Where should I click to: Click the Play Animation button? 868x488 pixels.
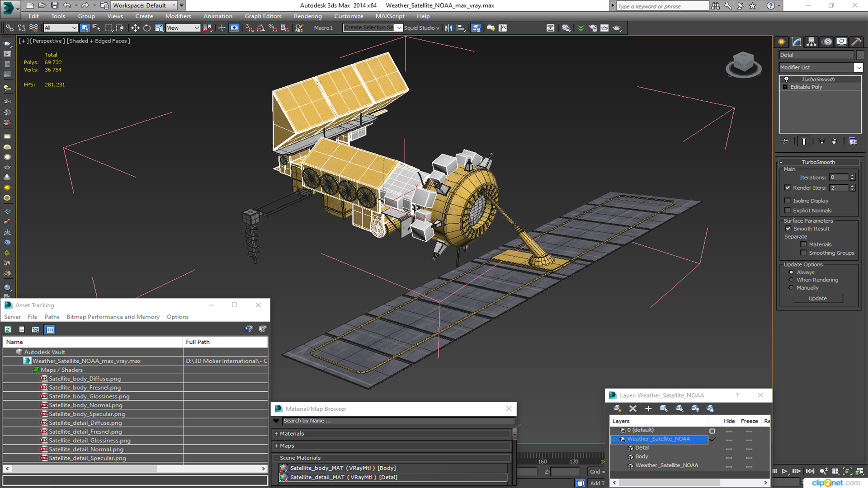(784, 471)
